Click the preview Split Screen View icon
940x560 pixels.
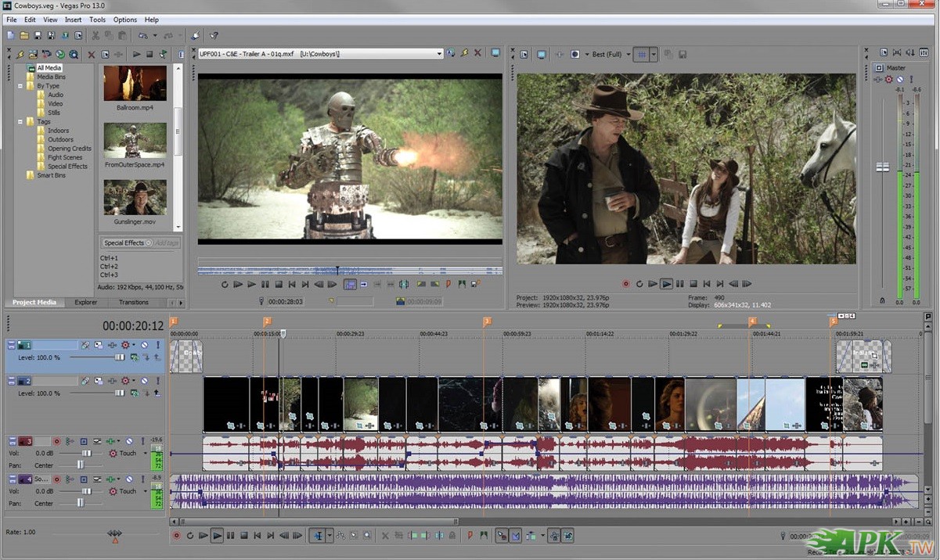(x=574, y=54)
